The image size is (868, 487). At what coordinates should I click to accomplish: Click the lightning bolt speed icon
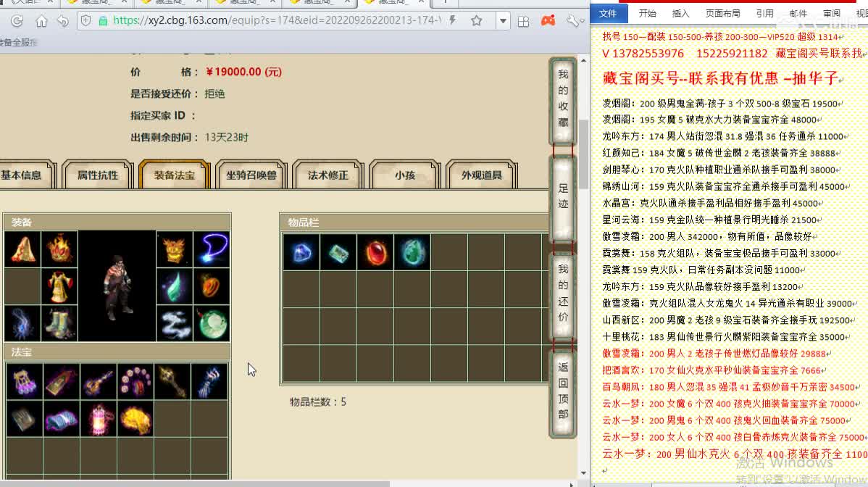tap(453, 21)
